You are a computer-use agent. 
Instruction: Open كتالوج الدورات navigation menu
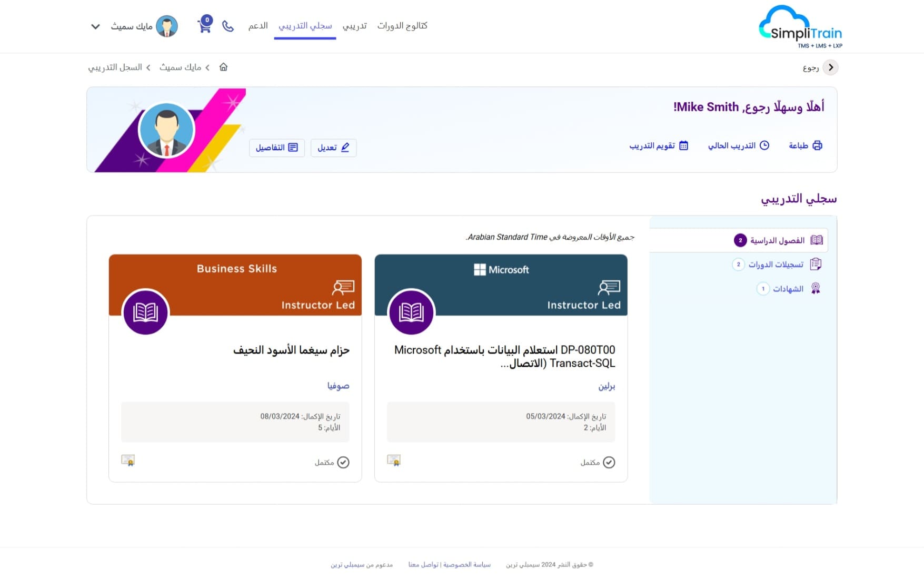402,26
